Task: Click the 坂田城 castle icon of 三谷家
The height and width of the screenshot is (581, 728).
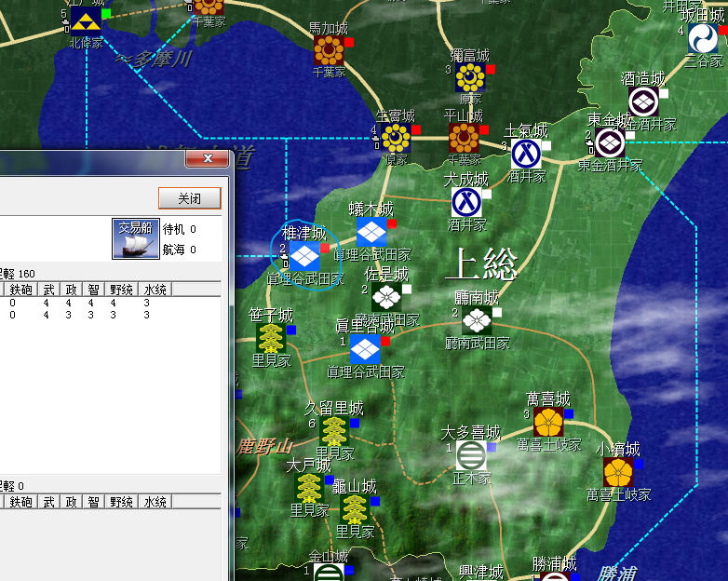Action: tap(703, 38)
